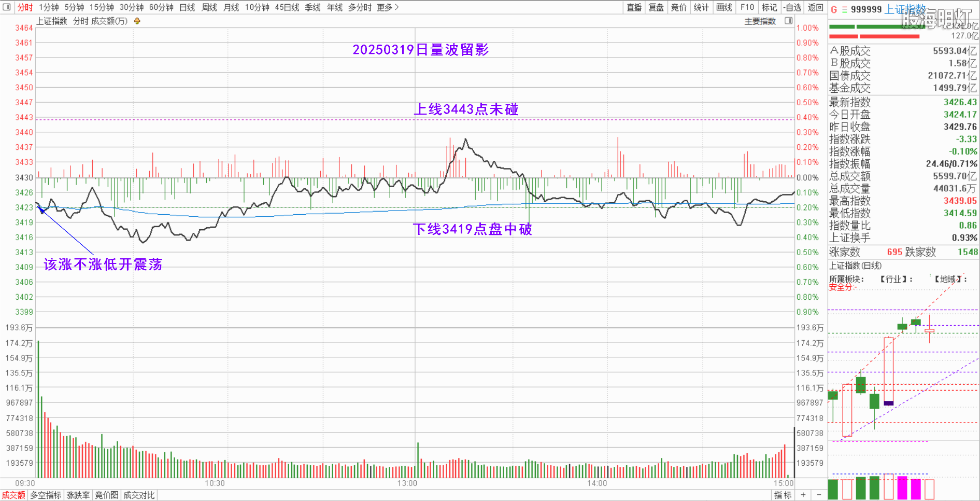The width and height of the screenshot is (980, 501).
Task: Switch to 日线 daily chart
Action: 187,7
